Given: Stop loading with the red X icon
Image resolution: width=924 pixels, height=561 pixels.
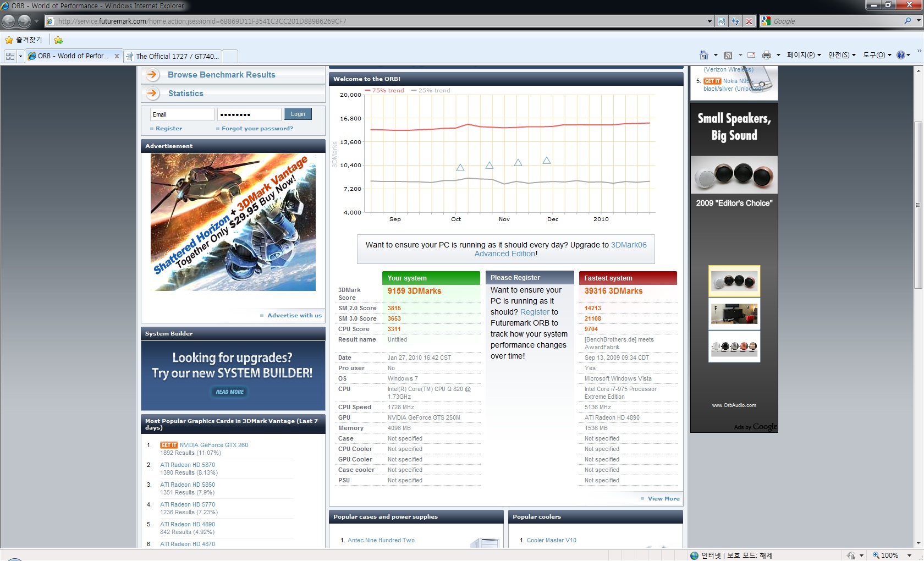Looking at the screenshot, I should pos(749,21).
